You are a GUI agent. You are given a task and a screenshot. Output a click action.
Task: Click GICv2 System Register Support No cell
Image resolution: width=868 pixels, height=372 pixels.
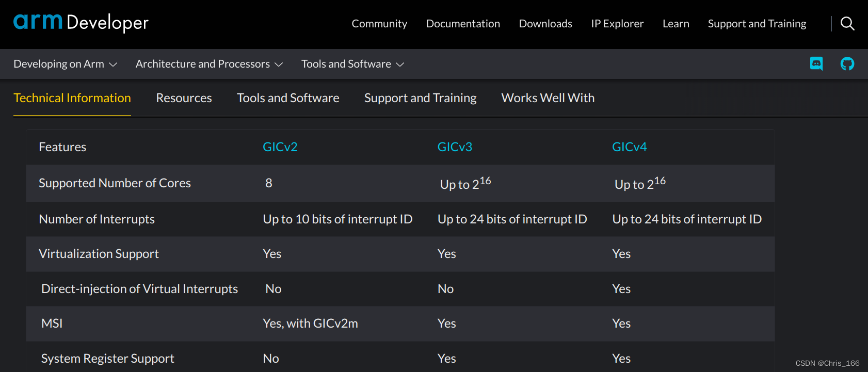(x=271, y=359)
